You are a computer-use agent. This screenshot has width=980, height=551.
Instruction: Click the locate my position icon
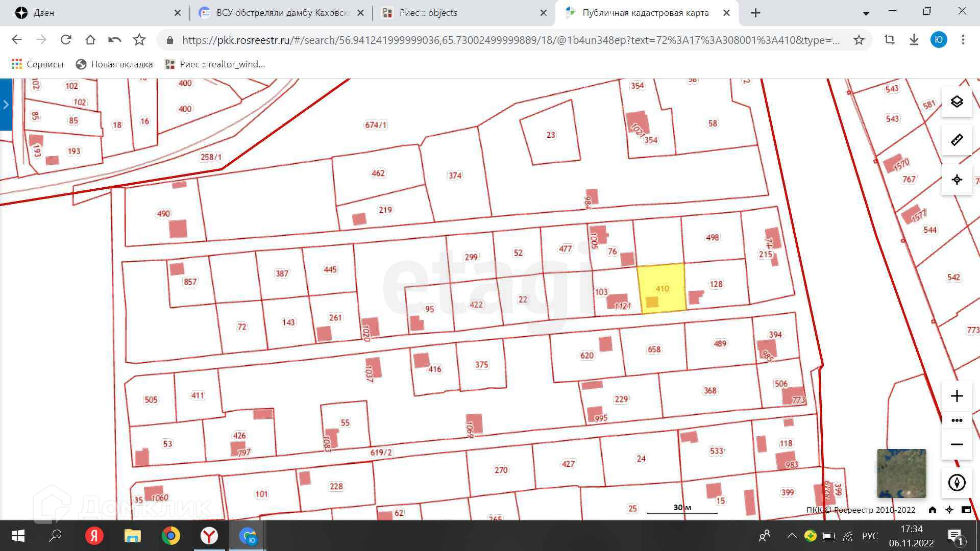pos(957,180)
